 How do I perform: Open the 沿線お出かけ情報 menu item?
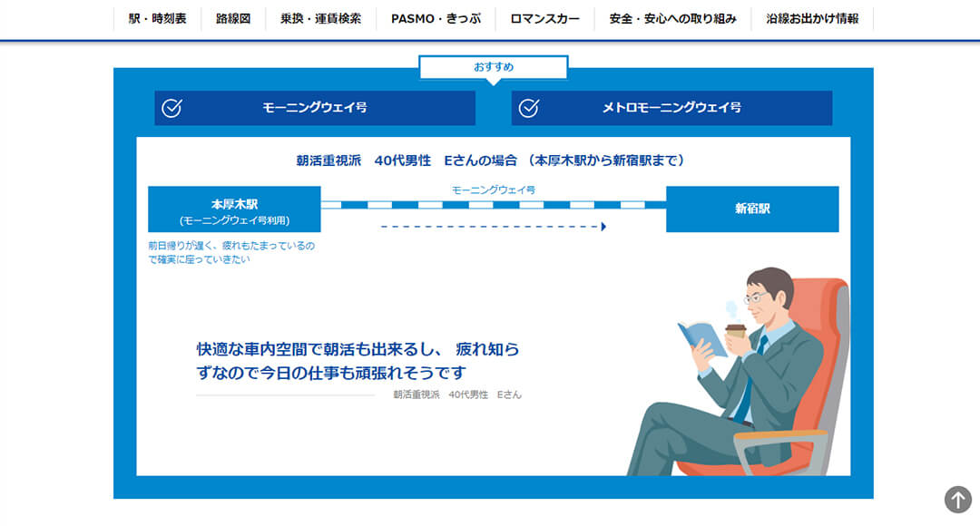(812, 19)
